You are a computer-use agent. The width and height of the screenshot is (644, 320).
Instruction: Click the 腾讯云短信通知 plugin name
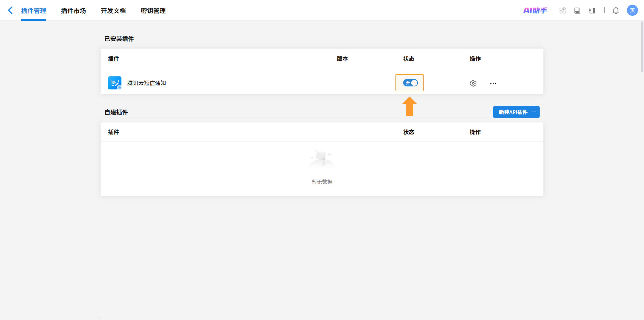point(147,83)
